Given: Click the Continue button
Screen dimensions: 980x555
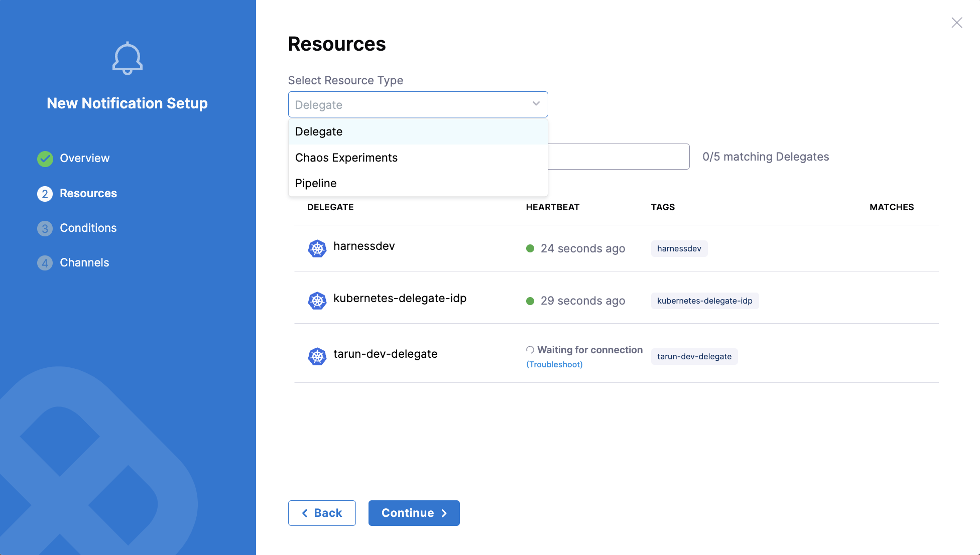Looking at the screenshot, I should click(x=414, y=513).
